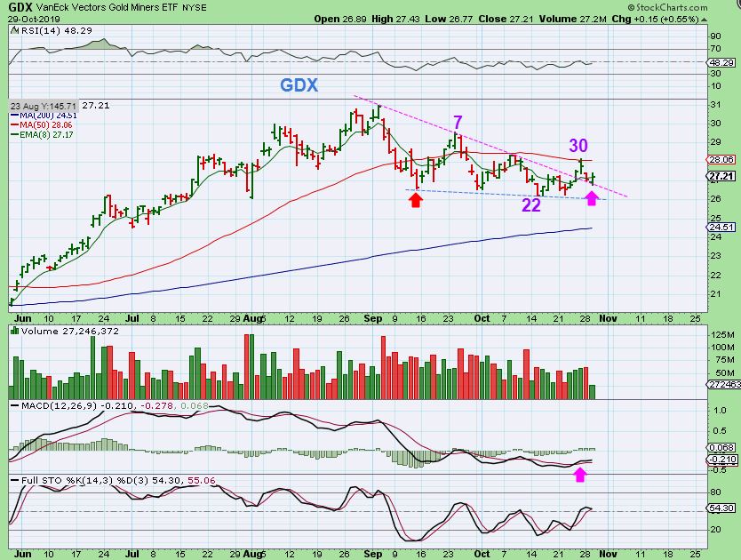Screen dimensions: 741x560
Task: Click the NYSE exchange label
Action: (x=194, y=8)
